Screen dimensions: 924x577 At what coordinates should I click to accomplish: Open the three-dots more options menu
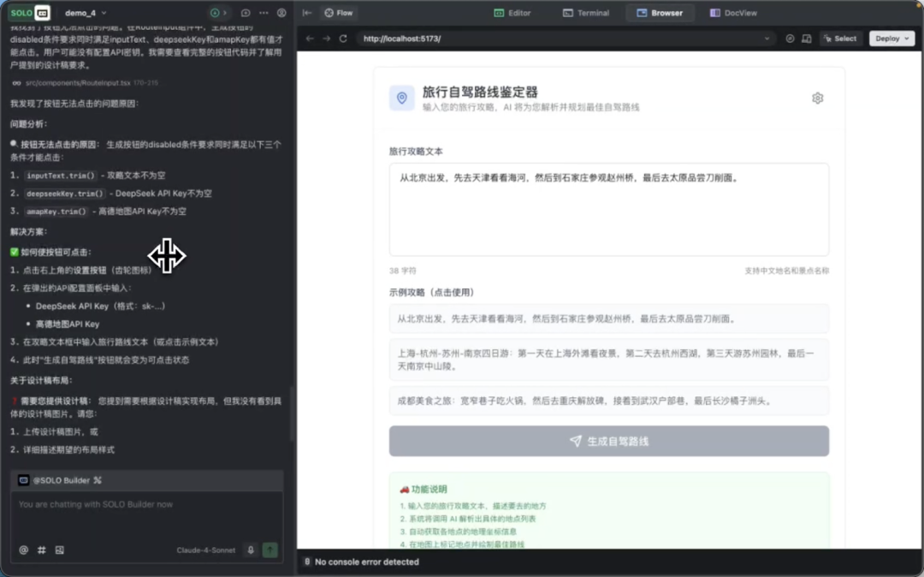tap(264, 13)
